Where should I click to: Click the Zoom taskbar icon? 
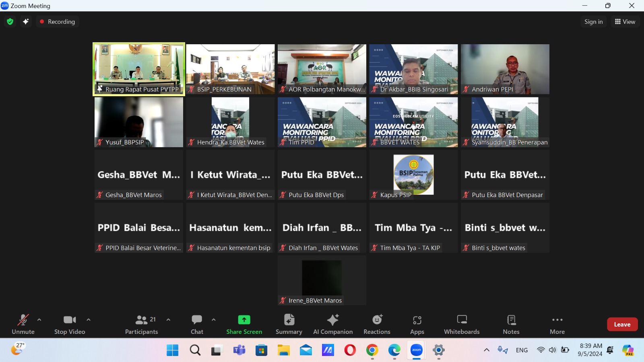click(417, 350)
